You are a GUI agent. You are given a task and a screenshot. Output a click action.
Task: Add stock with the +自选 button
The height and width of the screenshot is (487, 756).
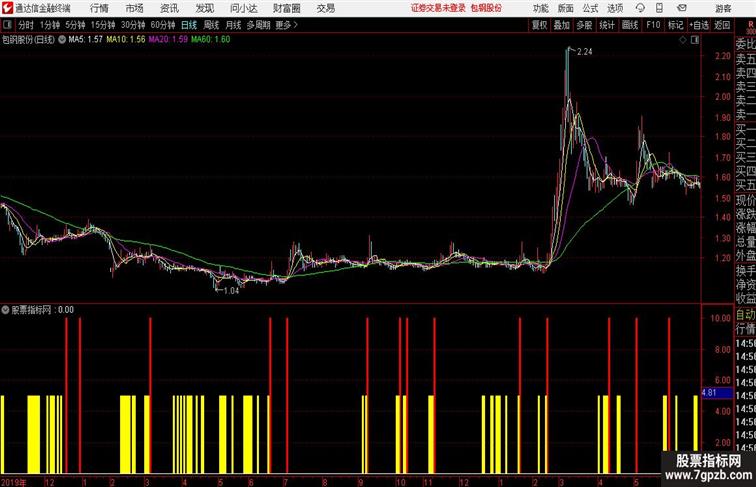[x=699, y=25]
